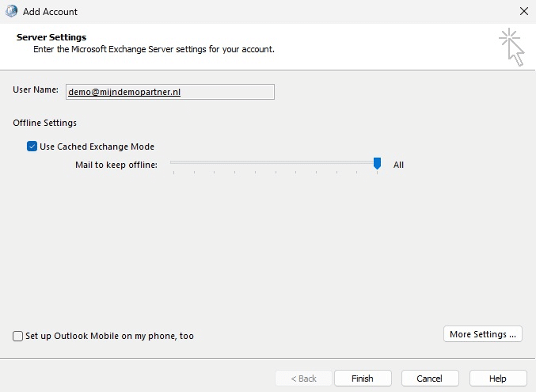Close the Add Account dialog
The width and height of the screenshot is (536, 392).
(523, 11)
